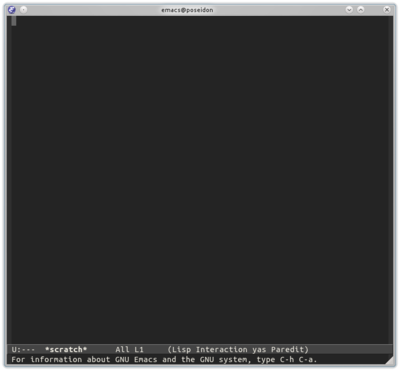Maximize the emacs@poseidon window

(361, 10)
